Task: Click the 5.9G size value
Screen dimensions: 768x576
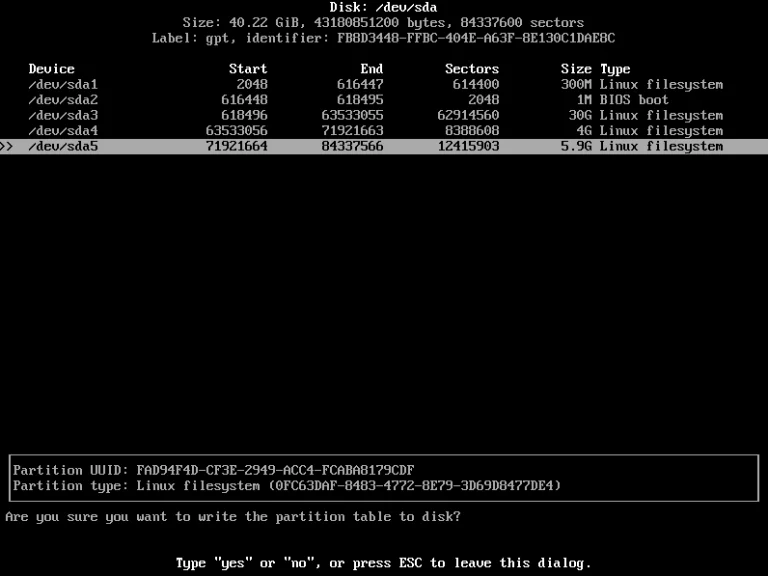Action: pos(576,146)
